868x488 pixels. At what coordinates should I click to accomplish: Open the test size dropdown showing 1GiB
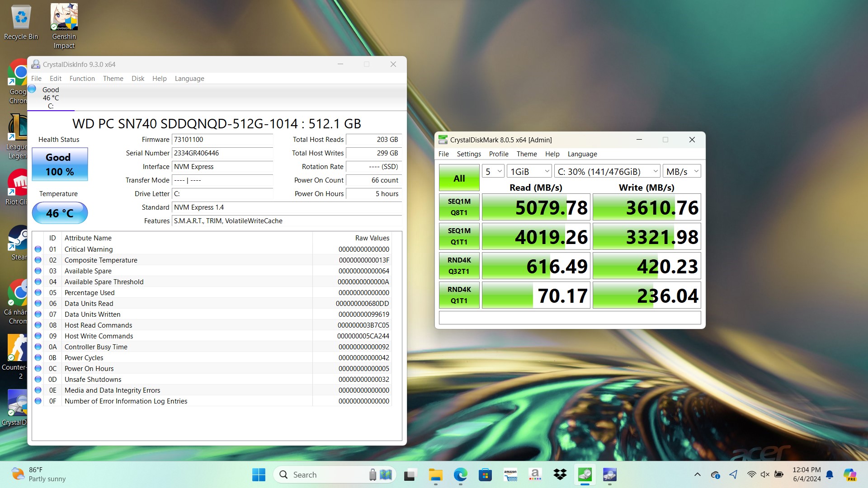click(529, 171)
